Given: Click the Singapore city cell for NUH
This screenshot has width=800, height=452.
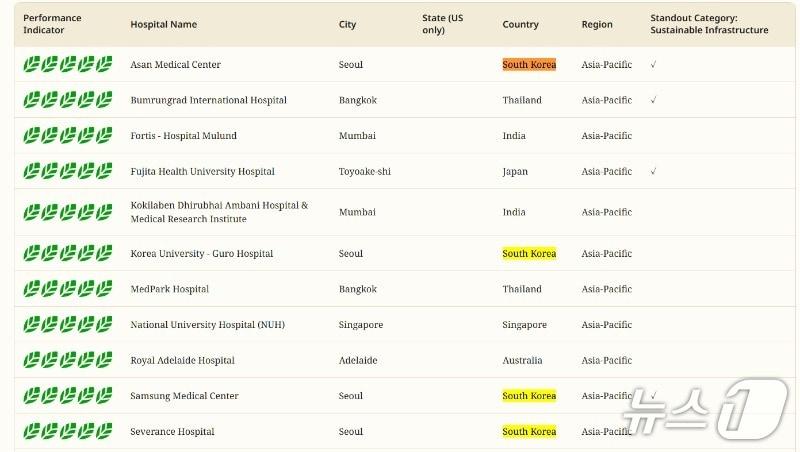Looking at the screenshot, I should pos(361,324).
